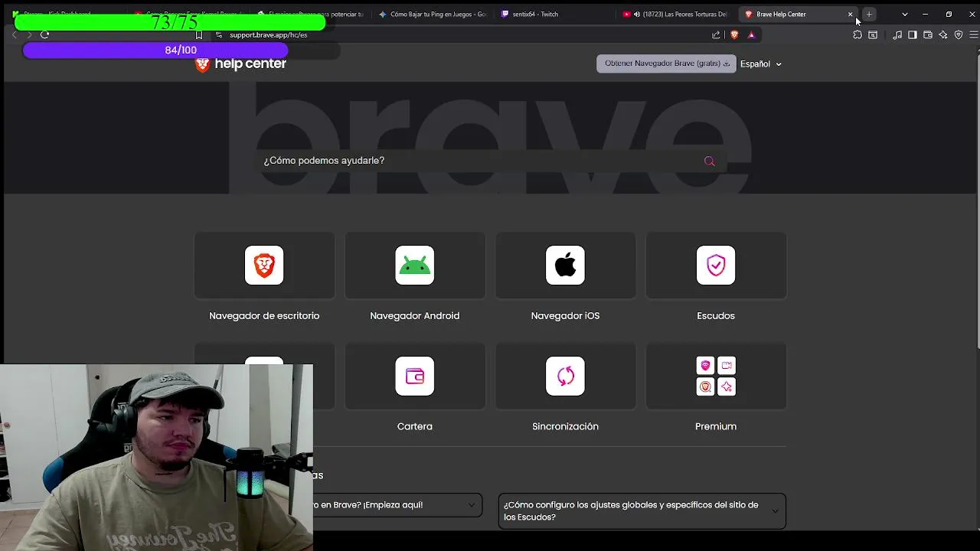This screenshot has width=980, height=551.
Task: Bookmark this page with the bookmark icon
Action: [199, 34]
